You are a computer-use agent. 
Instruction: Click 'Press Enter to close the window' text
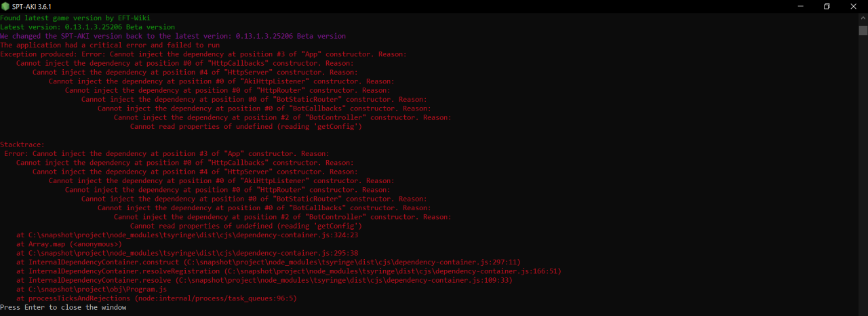tap(63, 307)
